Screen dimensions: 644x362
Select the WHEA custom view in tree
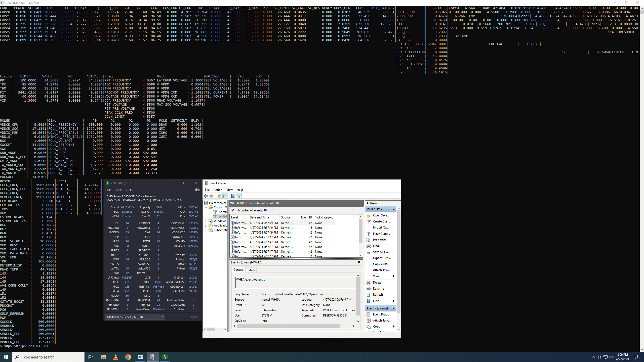coord(220,216)
